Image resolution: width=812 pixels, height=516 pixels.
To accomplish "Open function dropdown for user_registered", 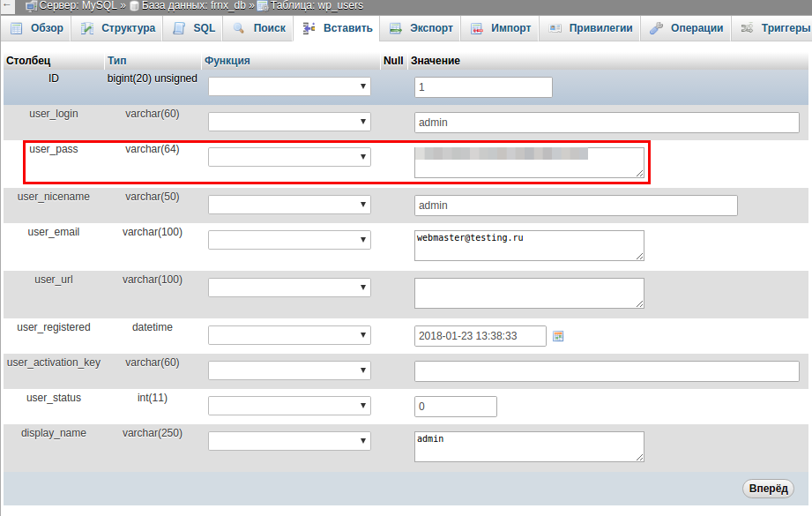I will click(289, 335).
